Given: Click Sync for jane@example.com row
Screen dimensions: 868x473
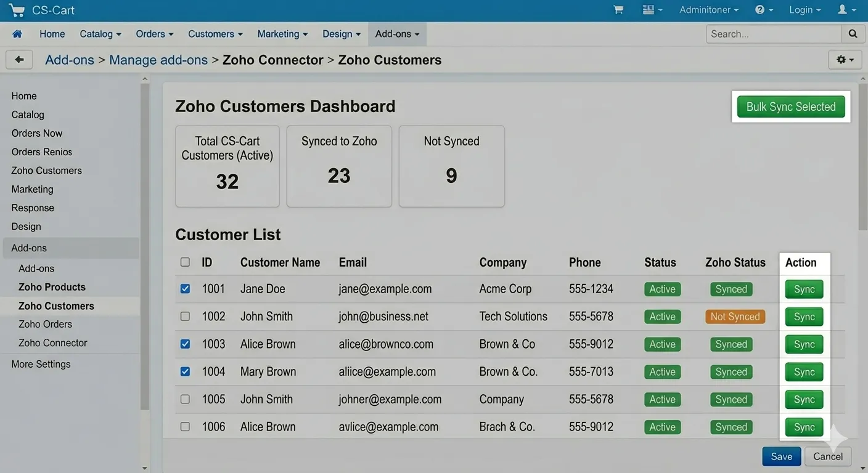Looking at the screenshot, I should pos(804,289).
